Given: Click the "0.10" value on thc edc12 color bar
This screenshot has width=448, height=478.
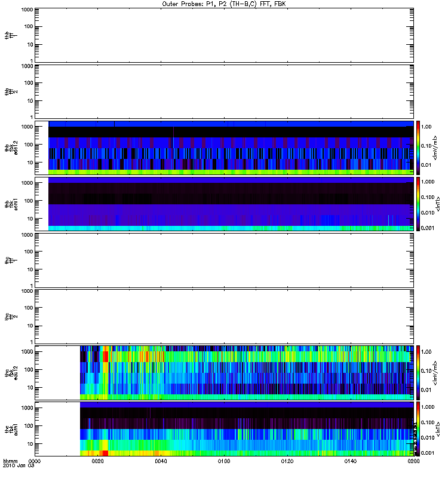Looking at the screenshot, I should pyautogui.click(x=426, y=370).
